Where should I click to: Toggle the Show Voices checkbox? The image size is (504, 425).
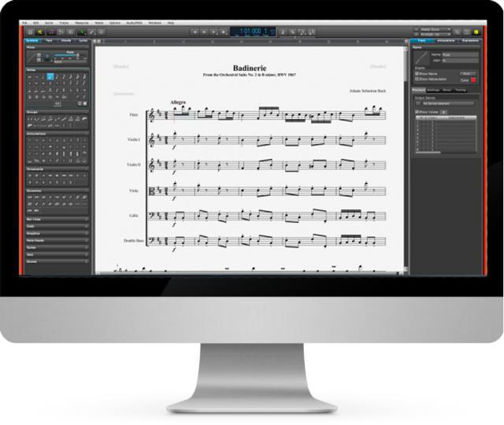pyautogui.click(x=417, y=112)
